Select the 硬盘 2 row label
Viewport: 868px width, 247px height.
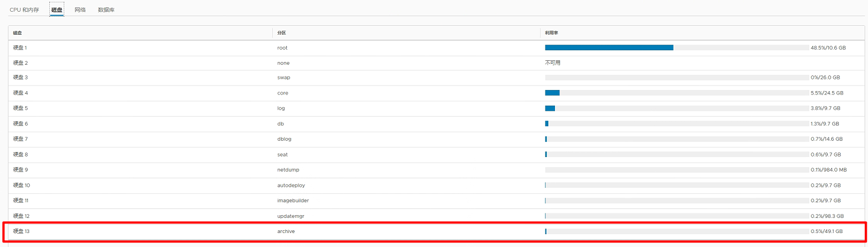(20, 63)
